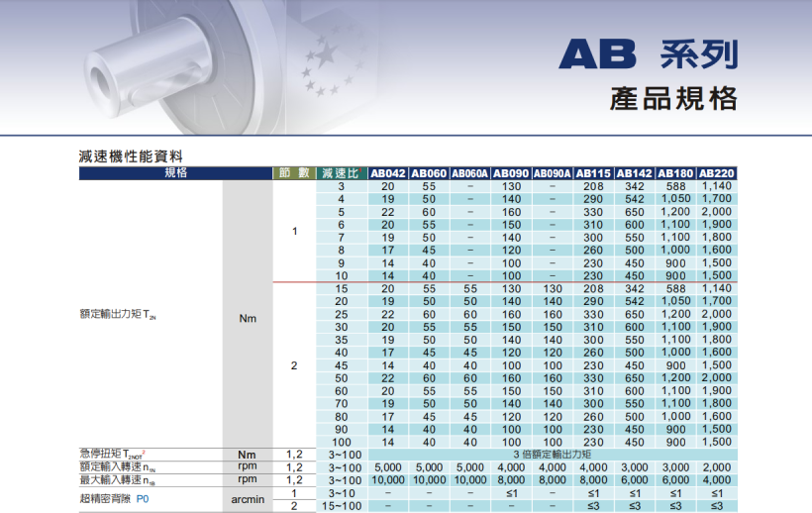Click the AB180 column header
812x513 pixels.
[x=675, y=173]
